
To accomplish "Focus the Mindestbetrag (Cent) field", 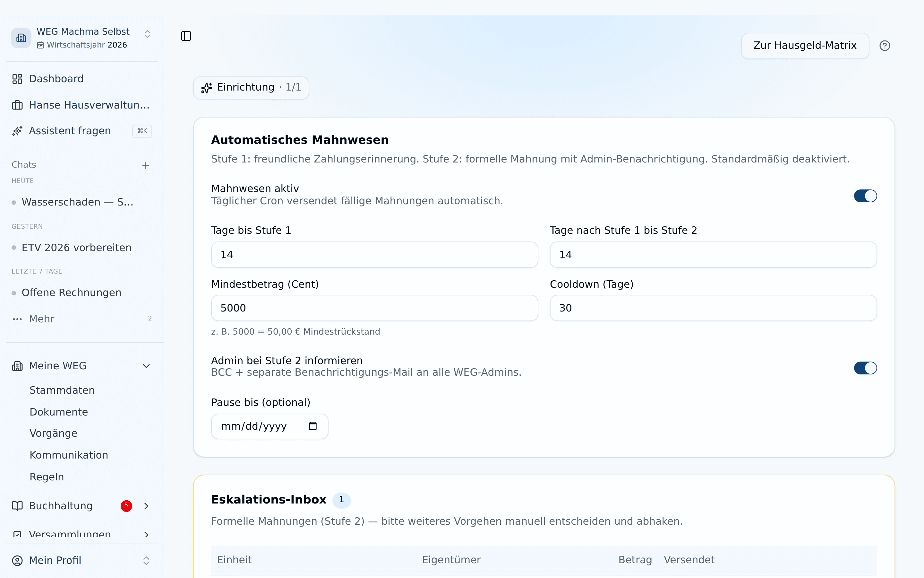I will pyautogui.click(x=374, y=308).
